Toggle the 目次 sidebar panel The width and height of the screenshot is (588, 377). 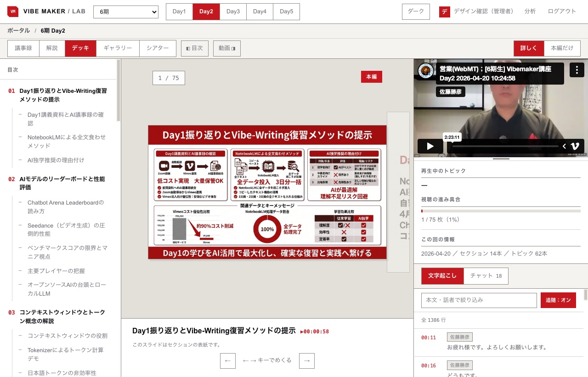[x=195, y=48]
